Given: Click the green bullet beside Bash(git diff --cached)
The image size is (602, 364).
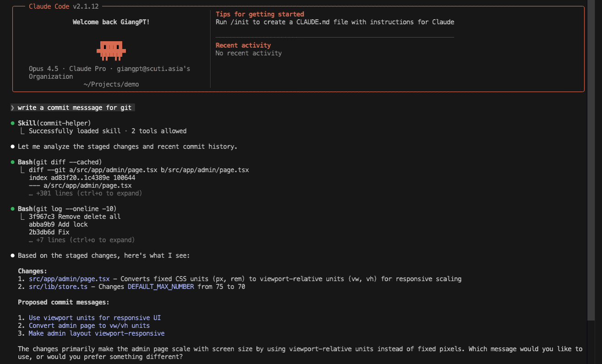Looking at the screenshot, I should tap(13, 162).
